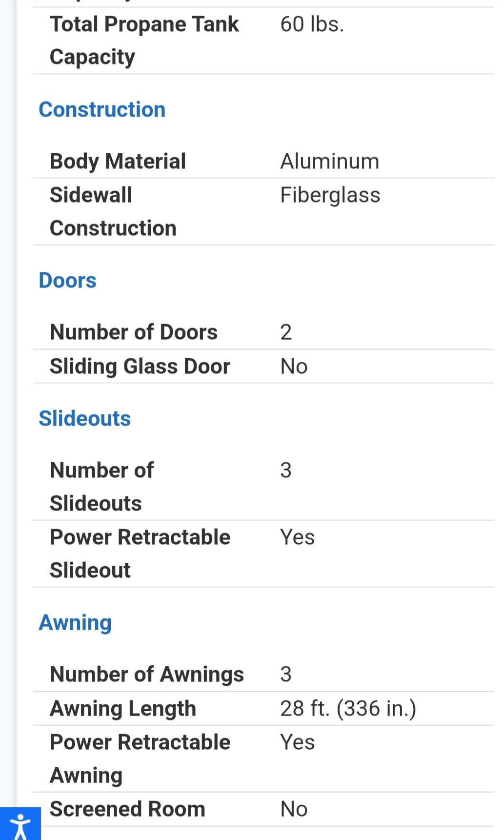This screenshot has height=840, width=504.
Task: Click the Power Retractable Slideout label
Action: coord(140,553)
